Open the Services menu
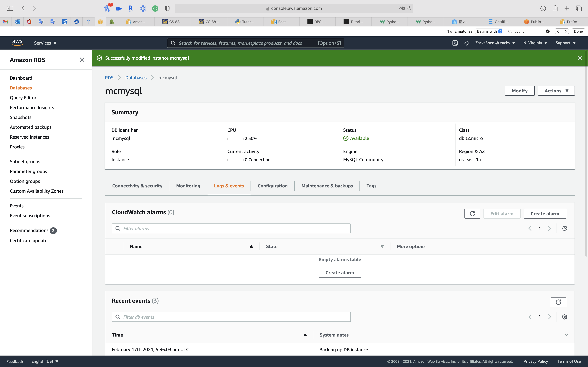Image resolution: width=588 pixels, height=367 pixels. coord(45,43)
